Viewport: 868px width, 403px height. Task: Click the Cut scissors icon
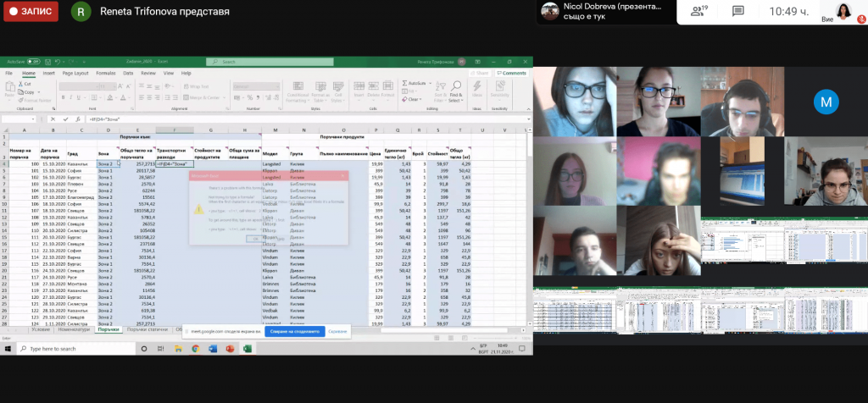21,84
